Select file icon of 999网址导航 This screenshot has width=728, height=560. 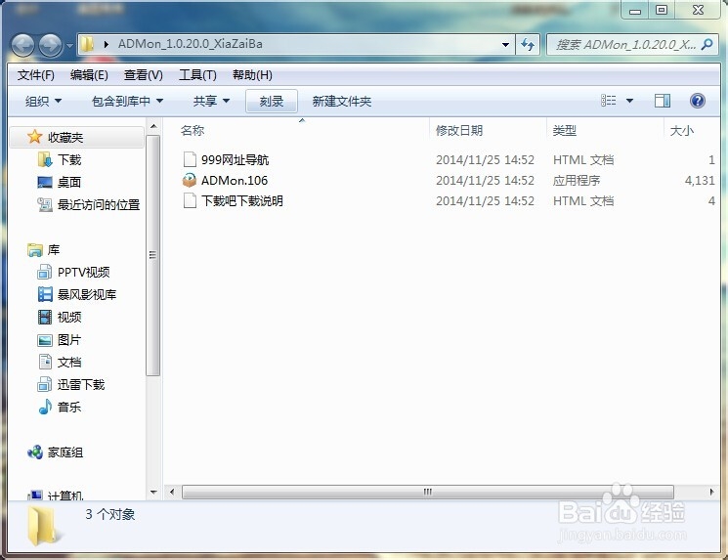[190, 159]
